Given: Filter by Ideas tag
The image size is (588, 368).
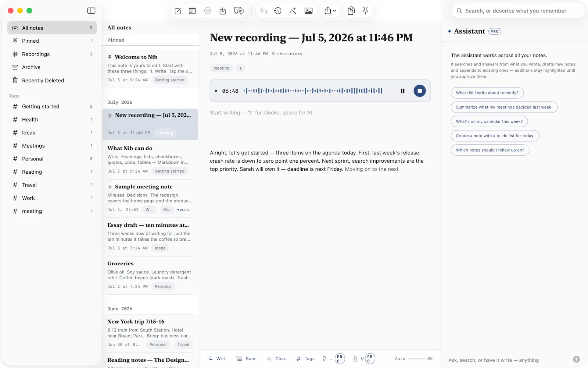Looking at the screenshot, I should pos(52,133).
